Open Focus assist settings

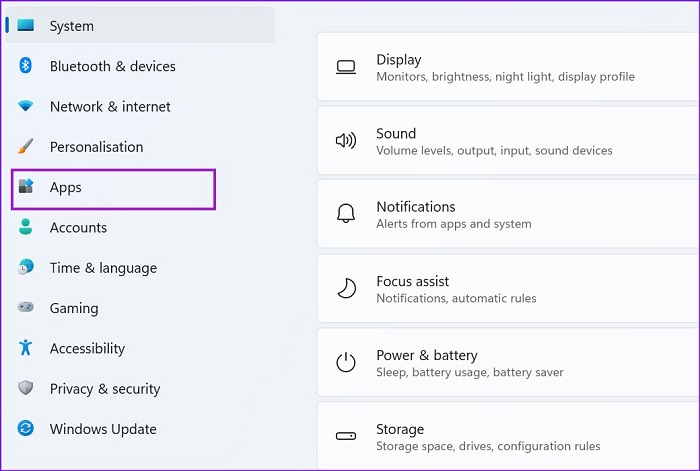[x=508, y=288]
